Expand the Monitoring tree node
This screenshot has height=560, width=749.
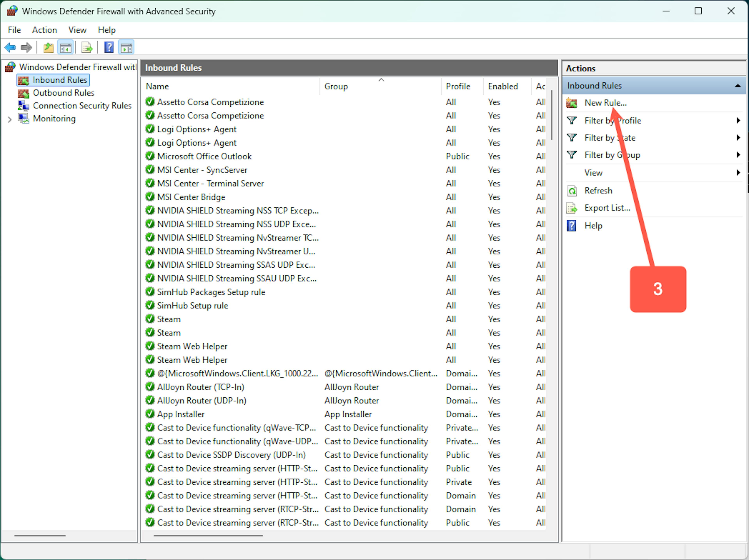click(x=10, y=119)
